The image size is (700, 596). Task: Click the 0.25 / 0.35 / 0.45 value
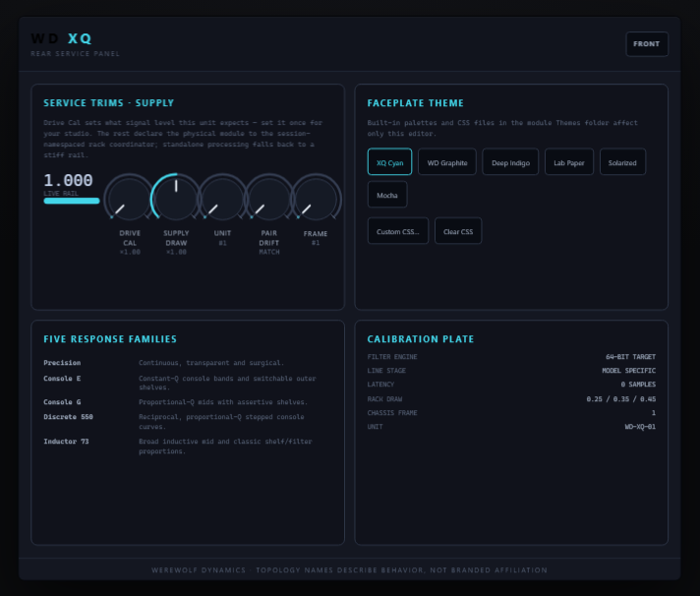pos(621,399)
